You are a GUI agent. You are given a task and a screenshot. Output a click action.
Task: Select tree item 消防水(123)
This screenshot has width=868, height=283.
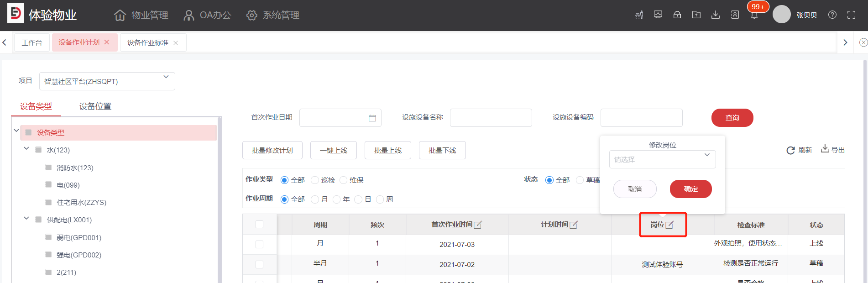point(75,168)
